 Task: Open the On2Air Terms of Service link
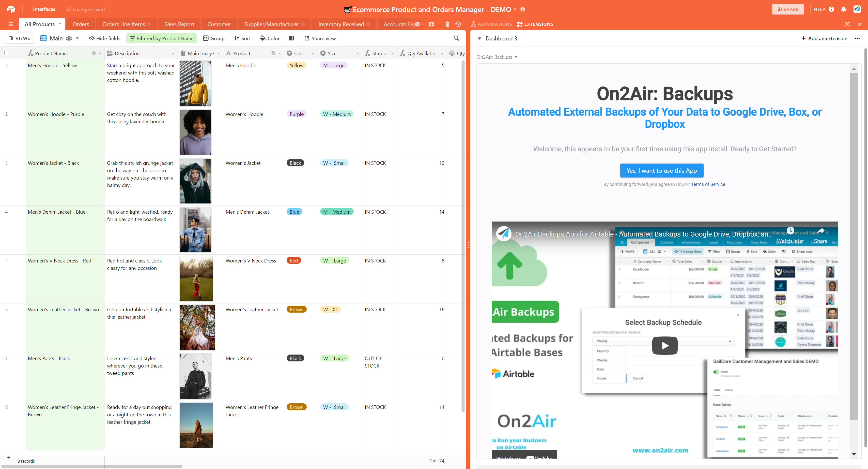point(708,184)
